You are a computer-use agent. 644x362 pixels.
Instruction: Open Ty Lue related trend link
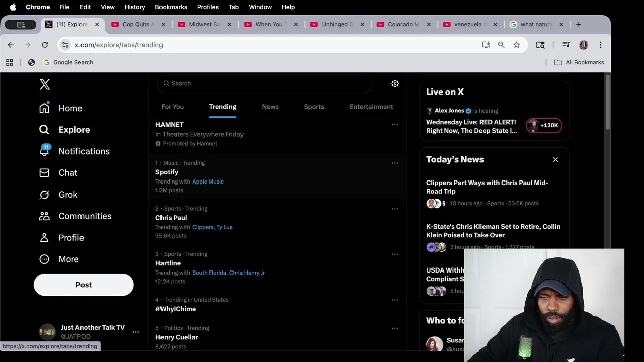coord(224,227)
